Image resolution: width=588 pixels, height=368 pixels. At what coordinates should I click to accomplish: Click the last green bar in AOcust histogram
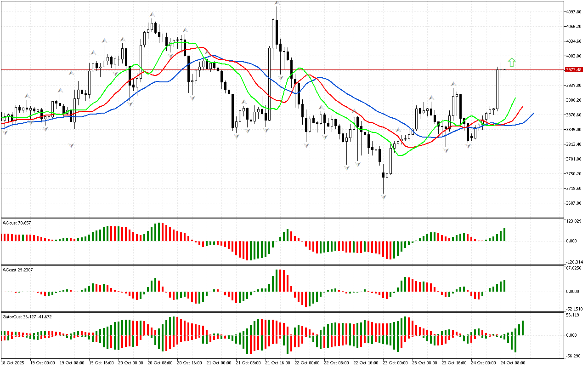[504, 235]
